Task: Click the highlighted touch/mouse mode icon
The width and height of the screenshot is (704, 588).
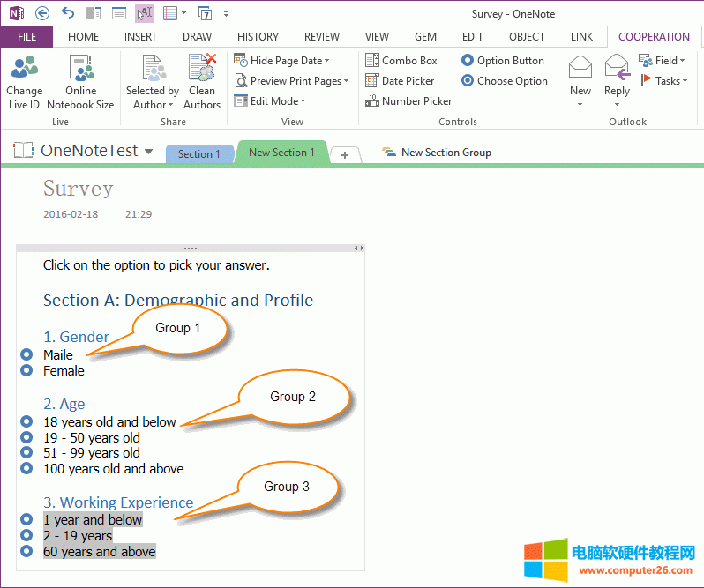Action: (x=145, y=13)
